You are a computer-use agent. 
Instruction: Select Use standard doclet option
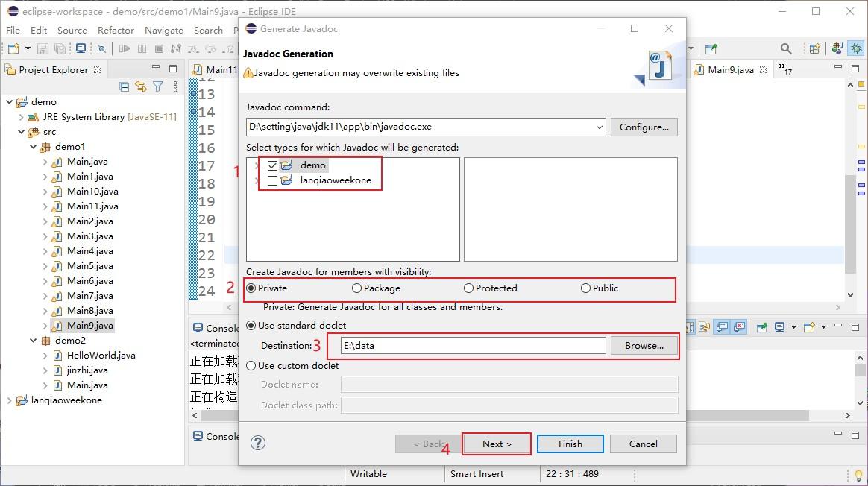251,326
